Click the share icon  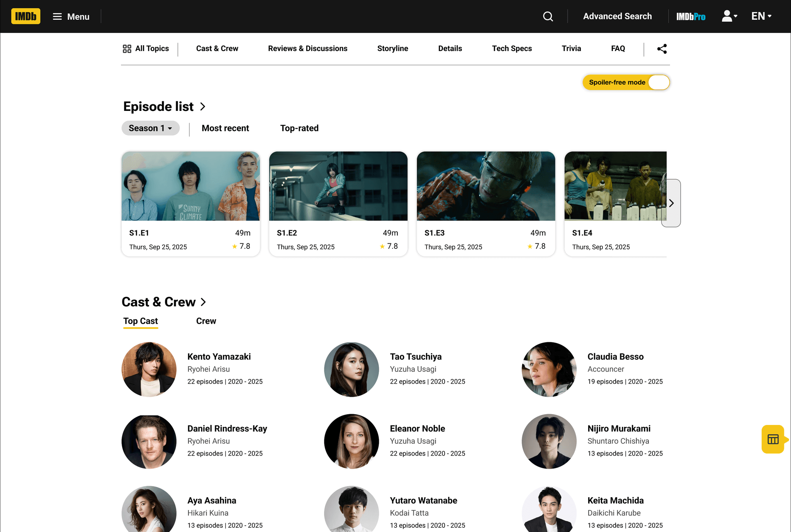(662, 49)
